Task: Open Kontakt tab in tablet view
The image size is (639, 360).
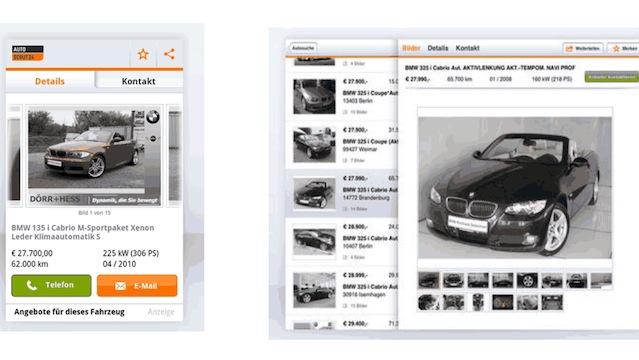Action: tap(467, 48)
